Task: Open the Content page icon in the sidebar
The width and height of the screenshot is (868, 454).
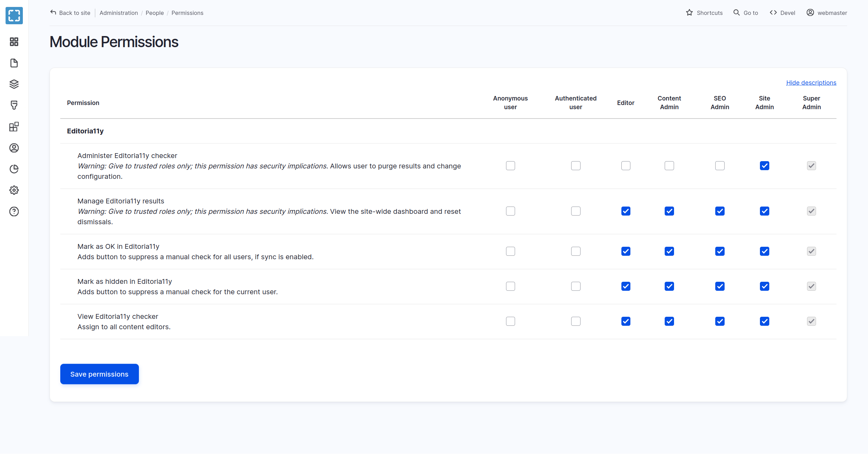Action: [x=14, y=63]
